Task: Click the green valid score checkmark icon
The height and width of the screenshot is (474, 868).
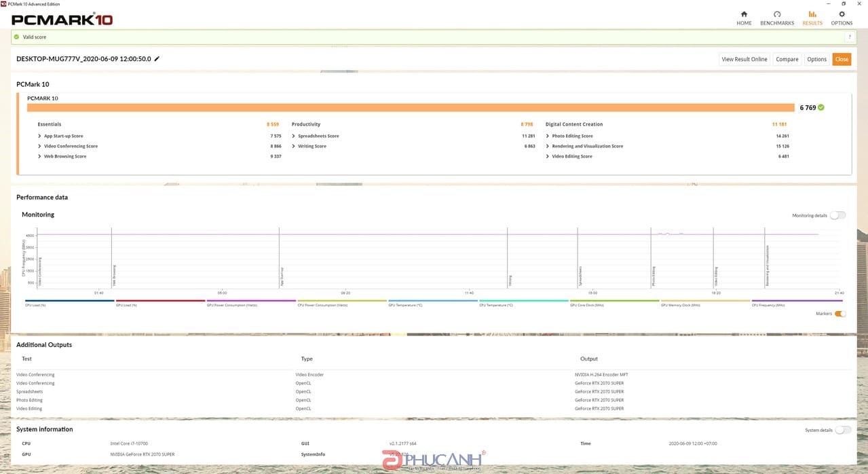Action: (17, 37)
